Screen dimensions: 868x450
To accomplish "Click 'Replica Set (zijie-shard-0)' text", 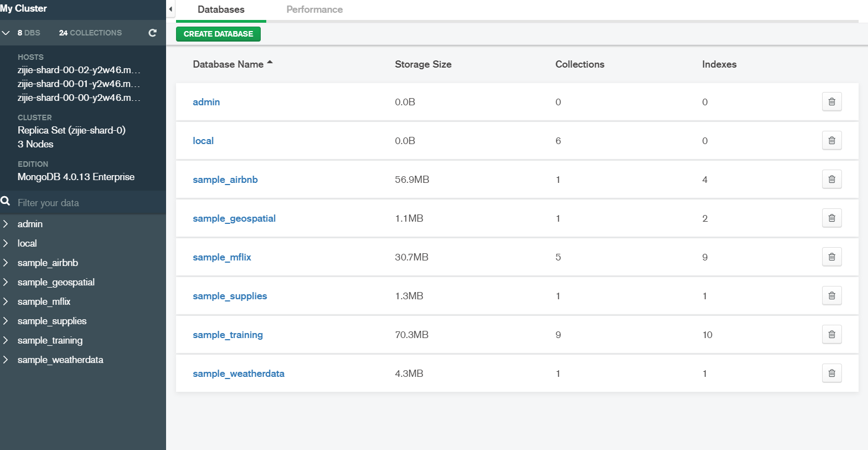I will coord(71,130).
